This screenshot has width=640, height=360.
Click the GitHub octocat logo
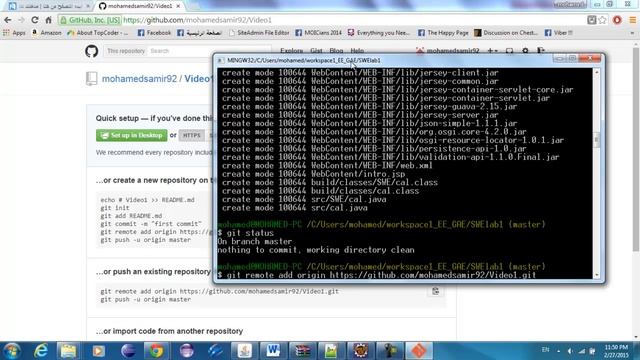pos(91,51)
